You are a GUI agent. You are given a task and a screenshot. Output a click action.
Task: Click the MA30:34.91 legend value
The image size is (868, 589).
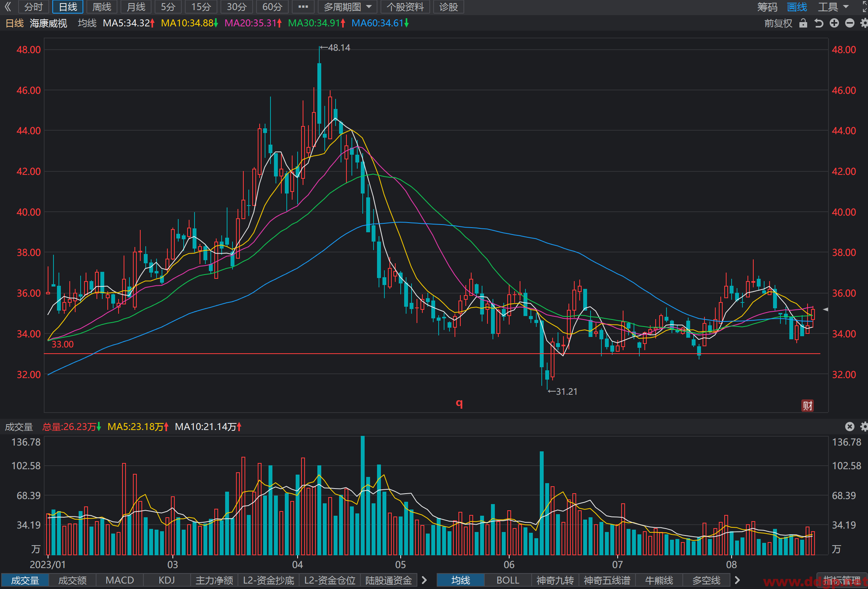coord(317,23)
